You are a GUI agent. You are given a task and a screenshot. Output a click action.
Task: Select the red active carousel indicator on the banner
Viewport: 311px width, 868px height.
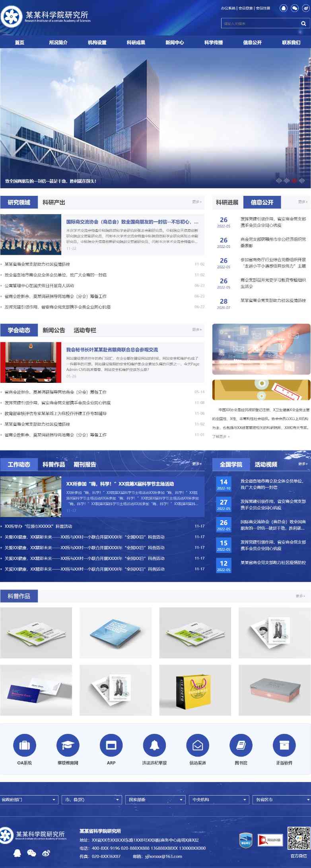(x=294, y=181)
